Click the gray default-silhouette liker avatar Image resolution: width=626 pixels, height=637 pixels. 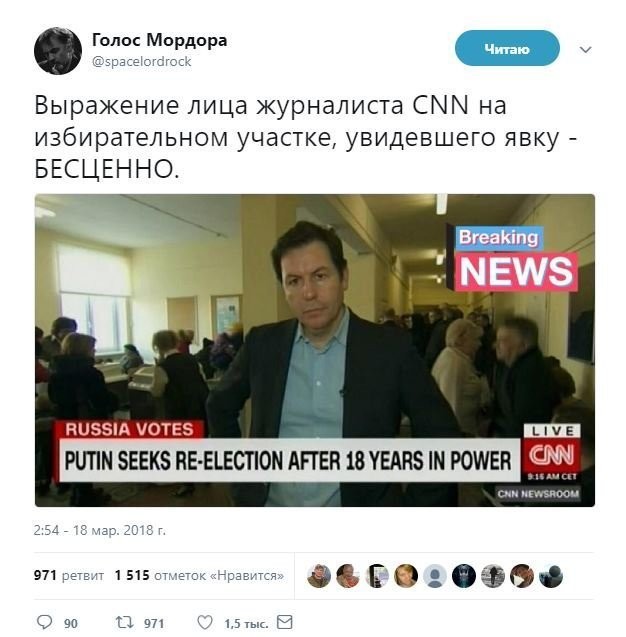[x=435, y=576]
